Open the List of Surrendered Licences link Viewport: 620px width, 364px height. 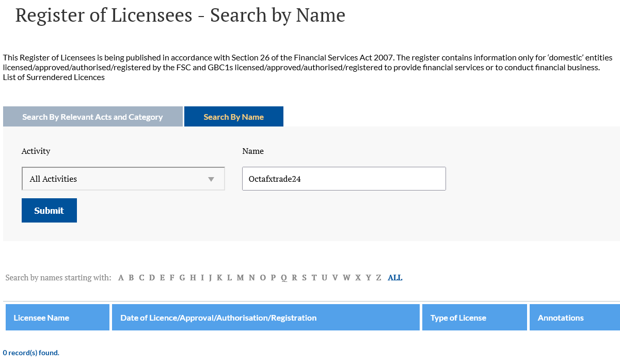pyautogui.click(x=54, y=77)
